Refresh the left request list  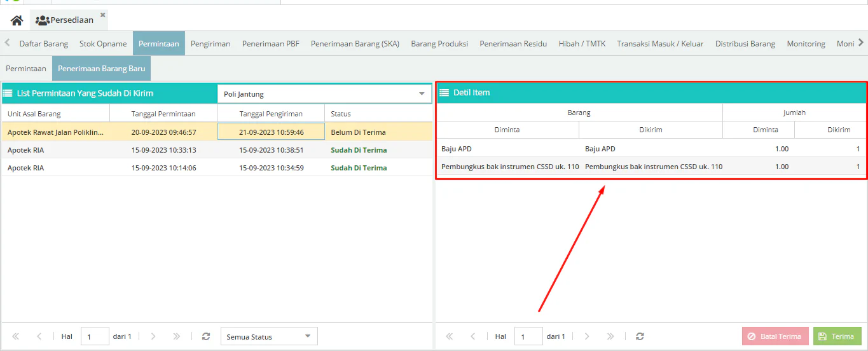205,336
